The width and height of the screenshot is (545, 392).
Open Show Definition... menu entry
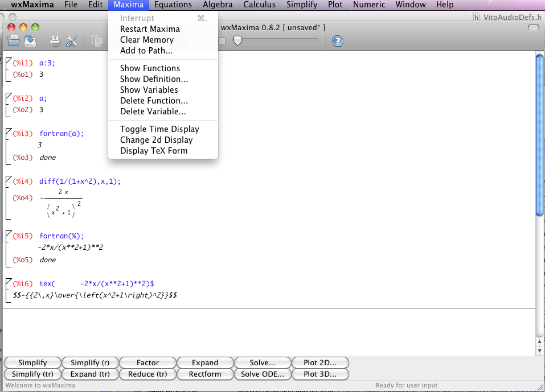click(163, 79)
